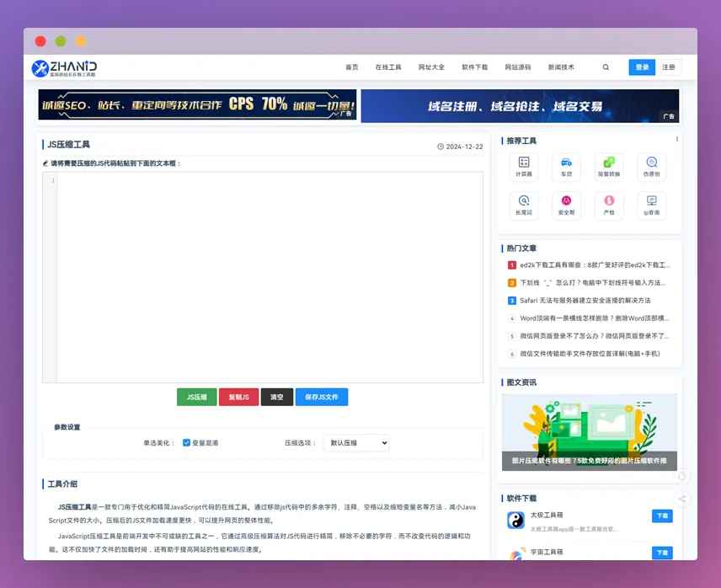Click the search magnifier in the navbar
The image size is (721, 588).
tap(606, 67)
